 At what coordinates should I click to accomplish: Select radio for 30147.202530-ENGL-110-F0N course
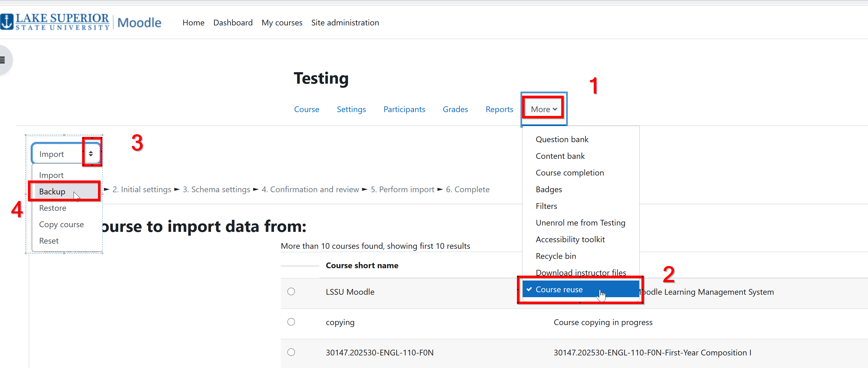pyautogui.click(x=291, y=352)
